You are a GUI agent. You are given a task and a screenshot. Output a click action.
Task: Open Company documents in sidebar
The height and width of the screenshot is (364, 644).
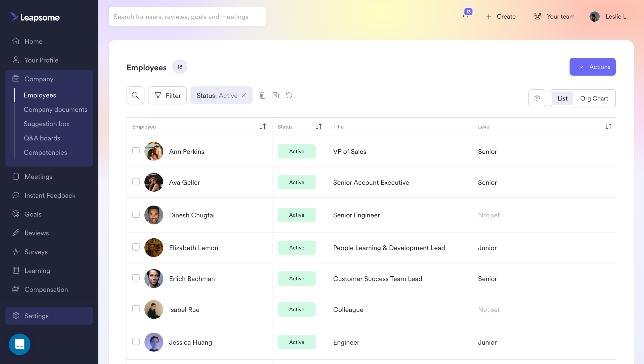pos(55,110)
